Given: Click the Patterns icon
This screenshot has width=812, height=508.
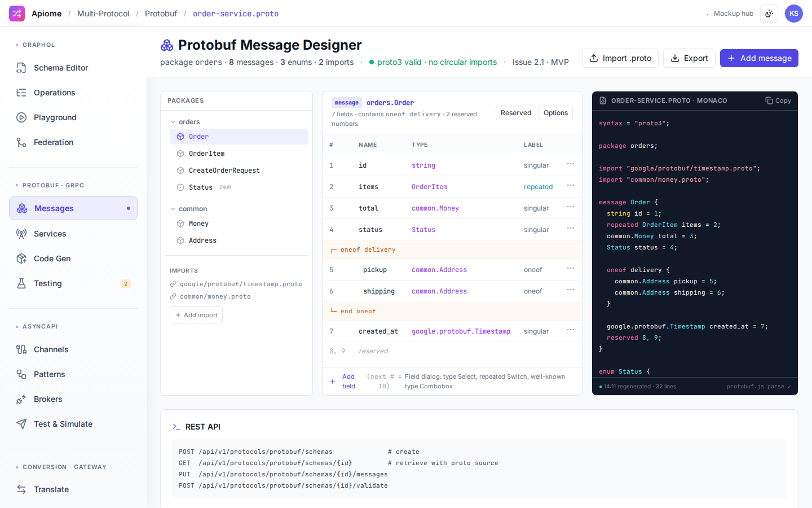Looking at the screenshot, I should pyautogui.click(x=21, y=374).
